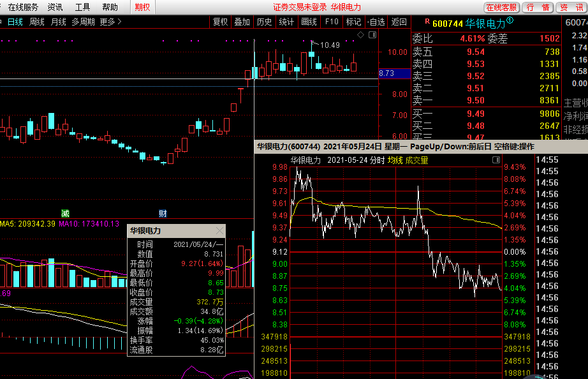Click the 资讯 button at top right
This screenshot has height=379, width=588.
[571, 8]
